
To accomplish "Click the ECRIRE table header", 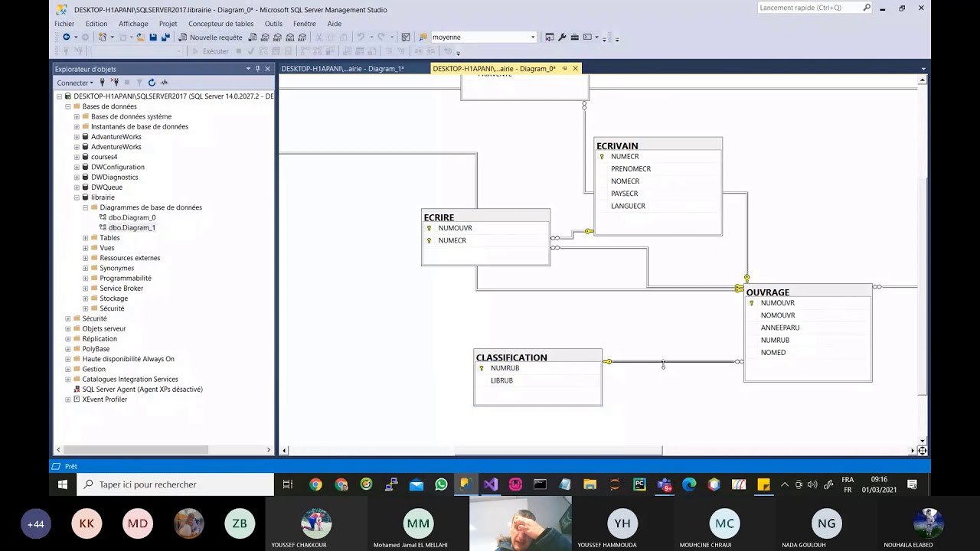I will (485, 217).
